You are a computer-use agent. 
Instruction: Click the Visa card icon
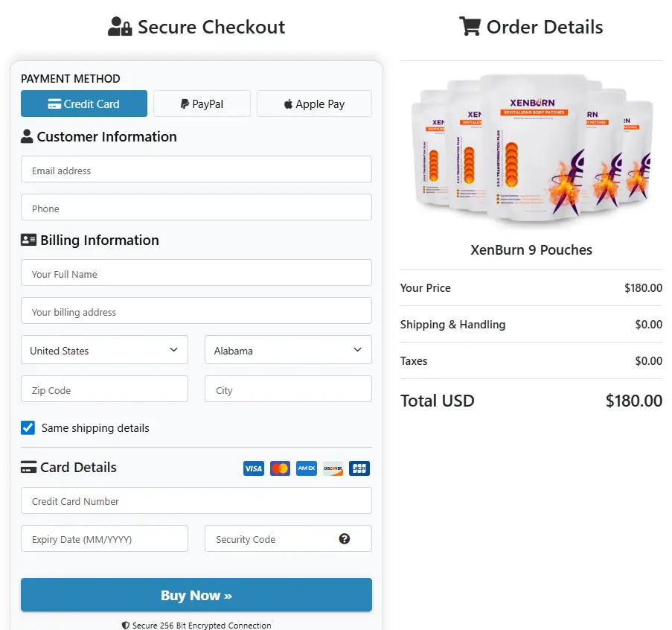coord(253,468)
